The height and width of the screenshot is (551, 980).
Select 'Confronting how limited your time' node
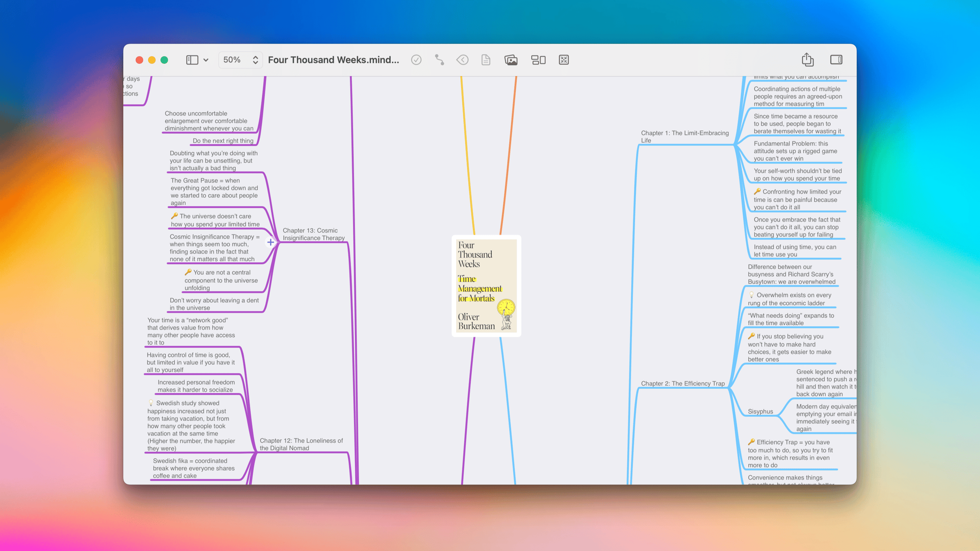point(797,199)
